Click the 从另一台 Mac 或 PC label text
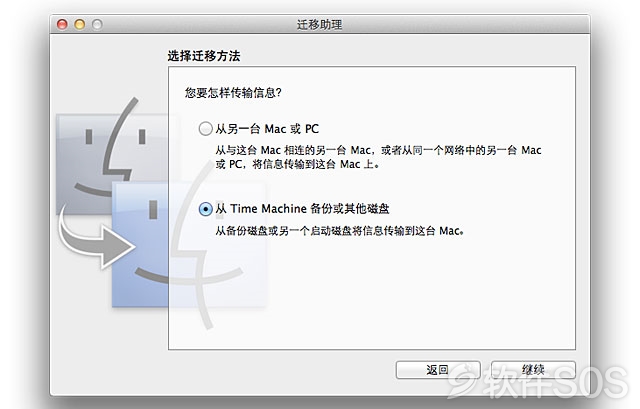 (x=267, y=129)
